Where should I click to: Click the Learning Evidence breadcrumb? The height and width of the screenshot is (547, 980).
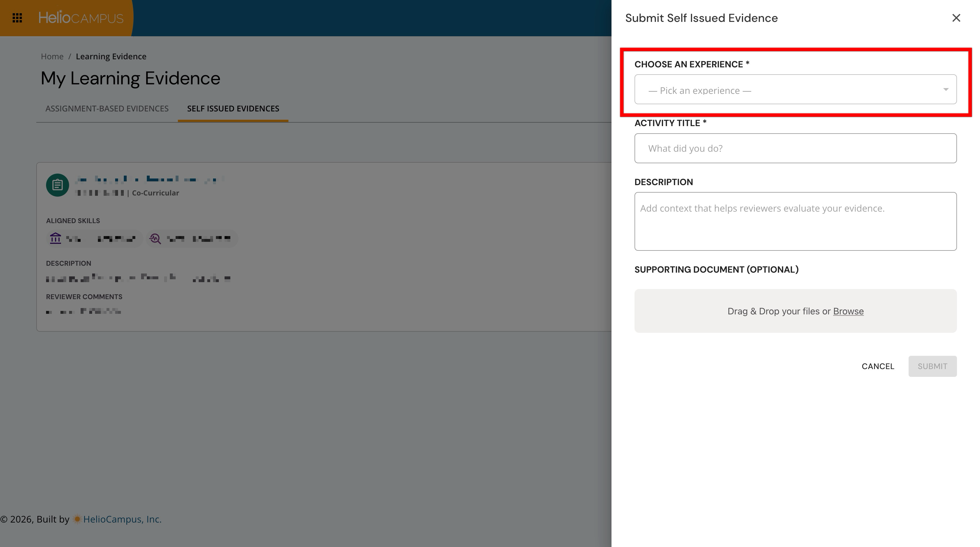tap(111, 57)
